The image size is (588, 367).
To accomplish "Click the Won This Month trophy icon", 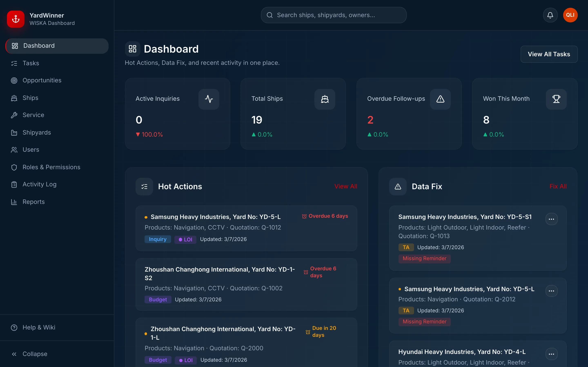I will [x=556, y=99].
